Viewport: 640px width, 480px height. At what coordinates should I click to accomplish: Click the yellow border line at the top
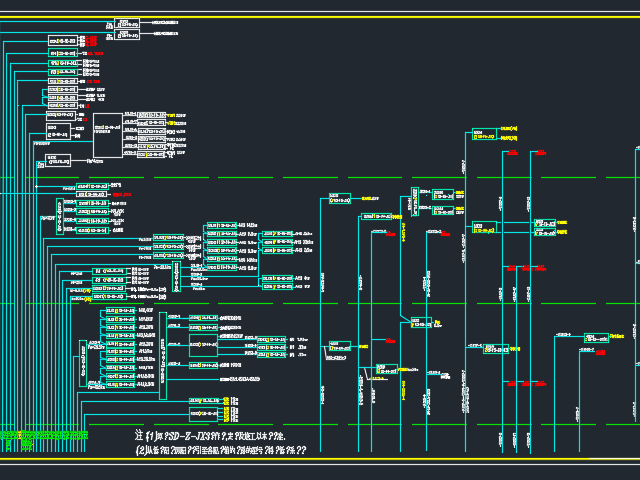pyautogui.click(x=320, y=17)
